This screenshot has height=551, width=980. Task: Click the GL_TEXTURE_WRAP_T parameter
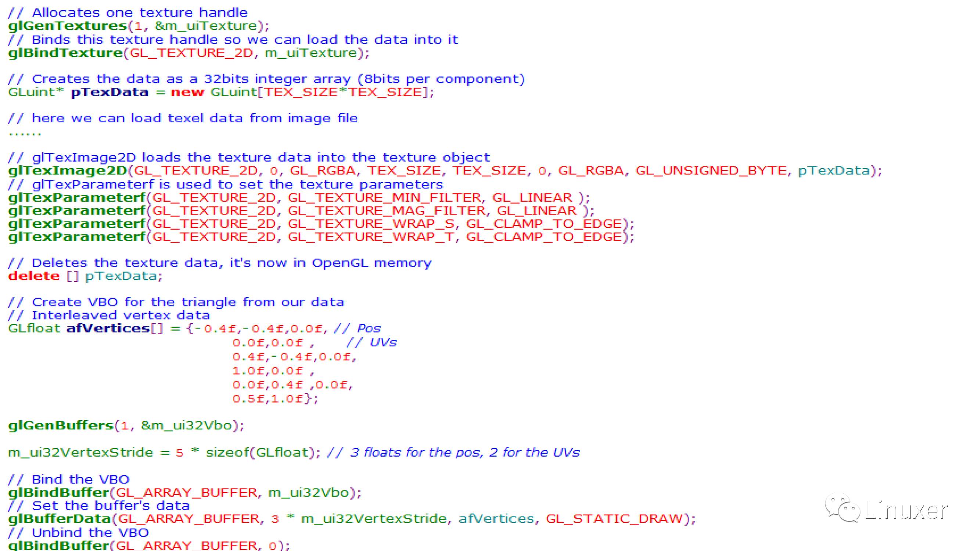(x=371, y=237)
